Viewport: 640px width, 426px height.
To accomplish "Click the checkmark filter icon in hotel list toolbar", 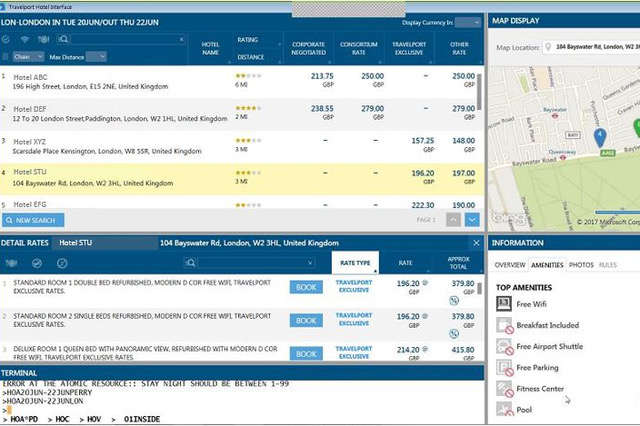I will point(6,39).
